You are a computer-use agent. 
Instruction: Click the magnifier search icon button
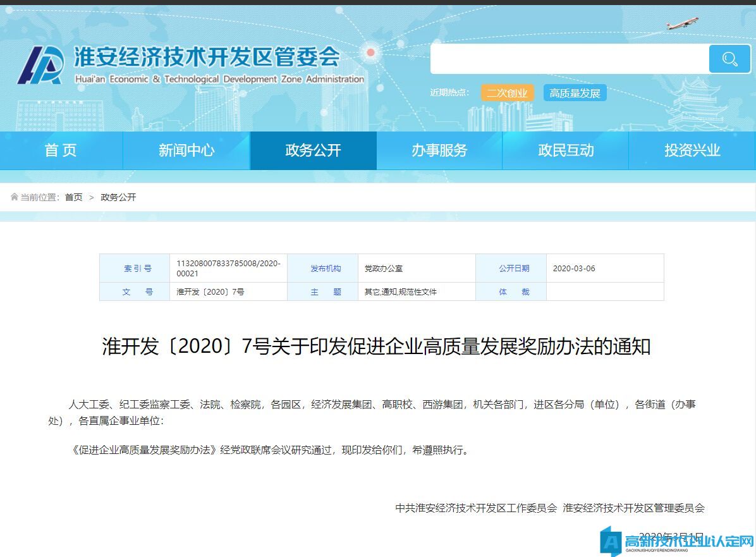click(729, 59)
